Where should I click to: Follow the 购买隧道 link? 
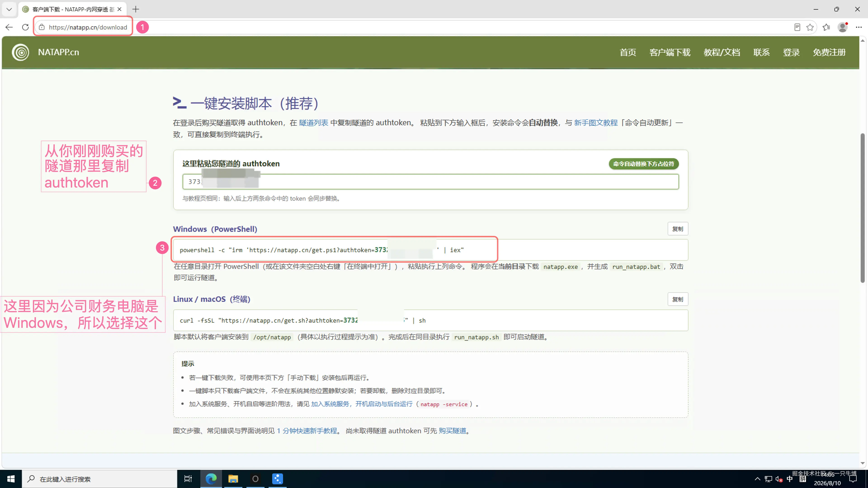coord(452,431)
